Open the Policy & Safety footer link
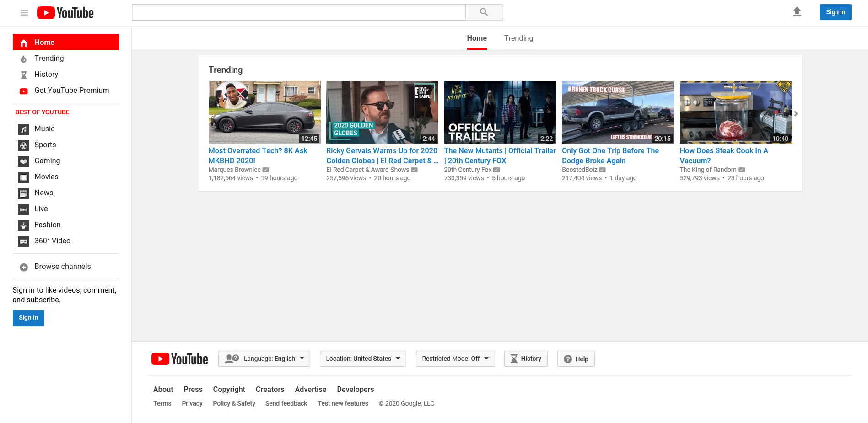 point(234,403)
